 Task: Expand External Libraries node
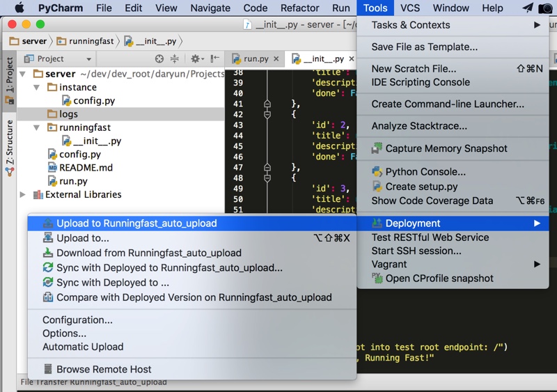click(23, 195)
